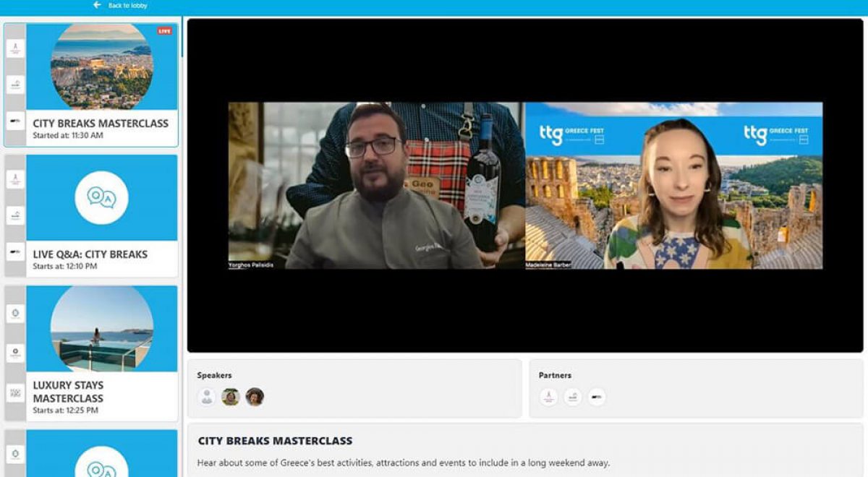
Task: Click the 'Yorghos Palisidis' name label
Action: point(252,265)
